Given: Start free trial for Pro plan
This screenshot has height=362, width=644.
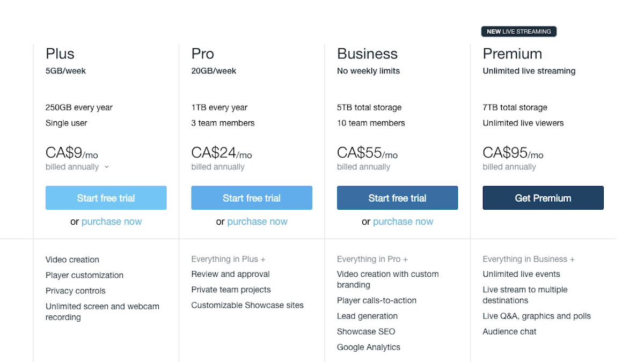Looking at the screenshot, I should coord(252,198).
